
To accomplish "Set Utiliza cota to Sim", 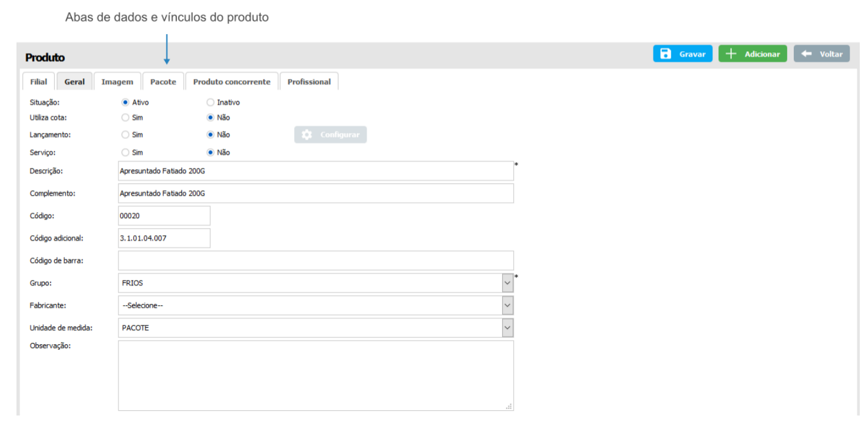I will click(x=125, y=118).
